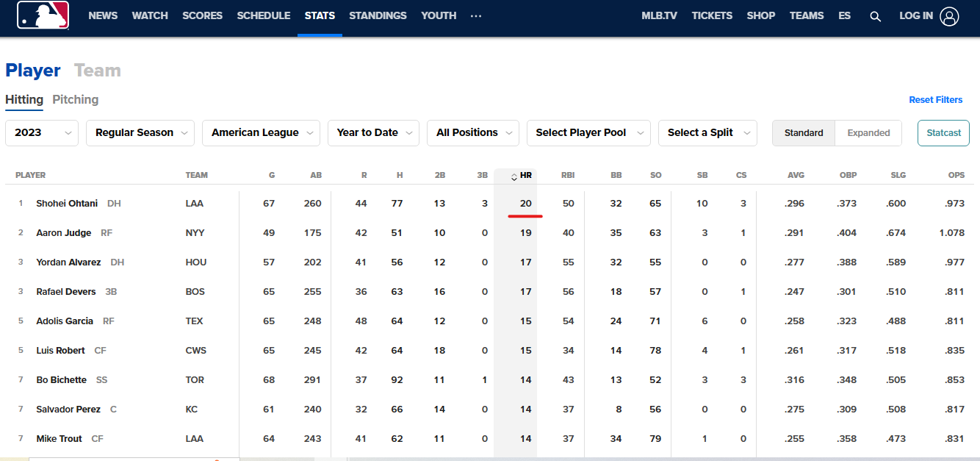Sort by the SB column header
The height and width of the screenshot is (461, 980).
tap(702, 176)
